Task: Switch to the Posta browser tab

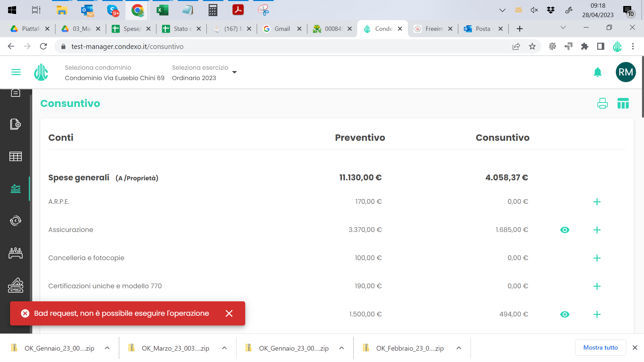Action: (x=482, y=29)
